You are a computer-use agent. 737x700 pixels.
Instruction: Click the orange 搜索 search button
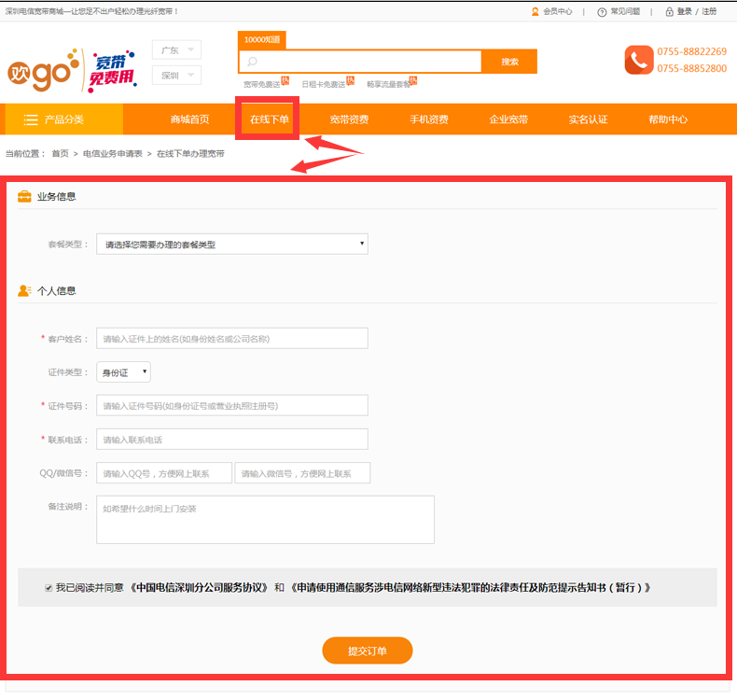click(509, 62)
